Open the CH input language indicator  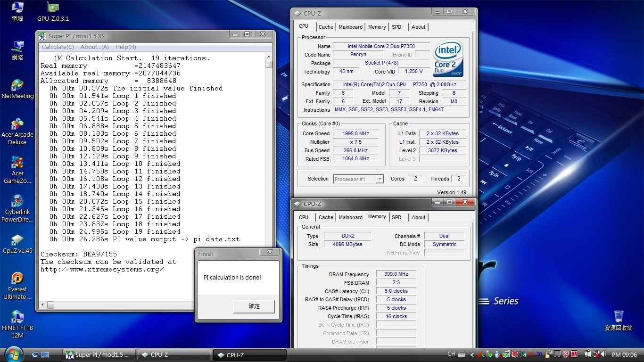pos(451,354)
